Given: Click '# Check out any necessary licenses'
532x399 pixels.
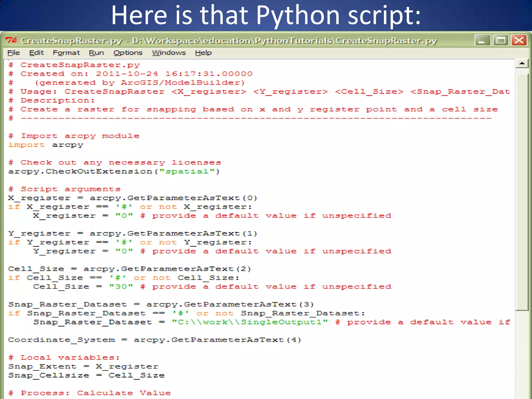Looking at the screenshot, I should (x=115, y=163).
